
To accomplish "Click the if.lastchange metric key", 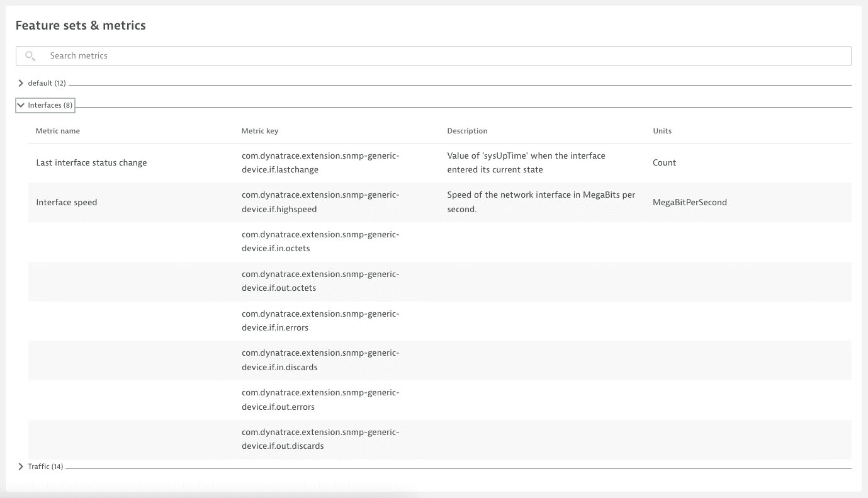I will pyautogui.click(x=320, y=162).
